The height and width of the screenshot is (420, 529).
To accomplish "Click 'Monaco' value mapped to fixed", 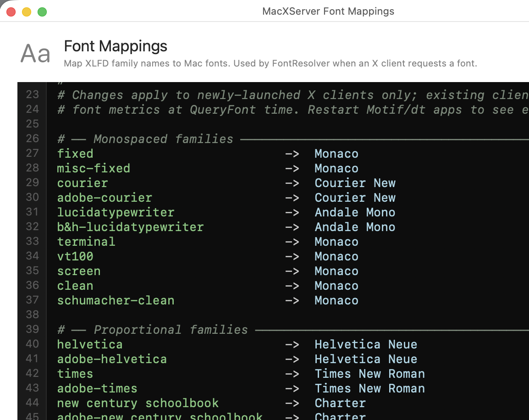I will click(336, 154).
